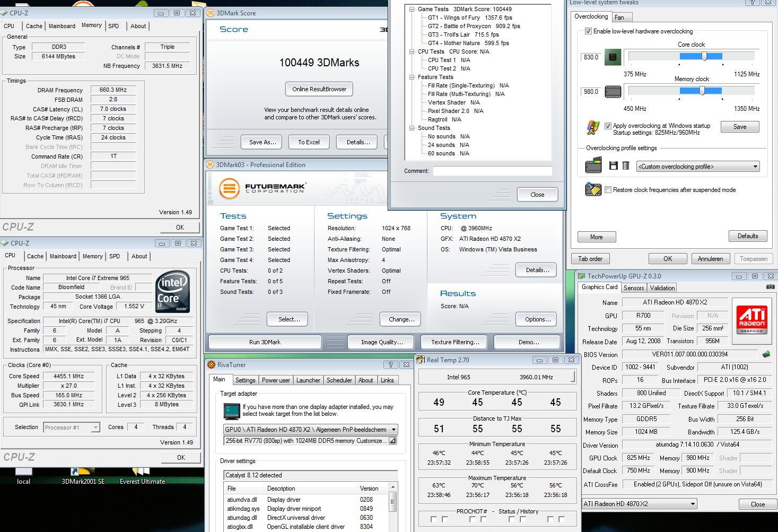Click the memory clock chip icon
Viewport: 778px width, 532px height.
click(613, 92)
